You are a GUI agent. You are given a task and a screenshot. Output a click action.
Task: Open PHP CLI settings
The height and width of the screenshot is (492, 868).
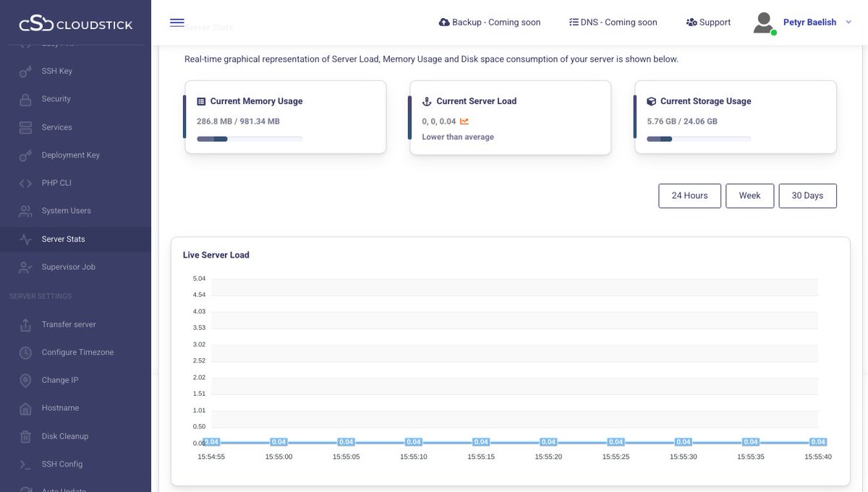pyautogui.click(x=56, y=183)
